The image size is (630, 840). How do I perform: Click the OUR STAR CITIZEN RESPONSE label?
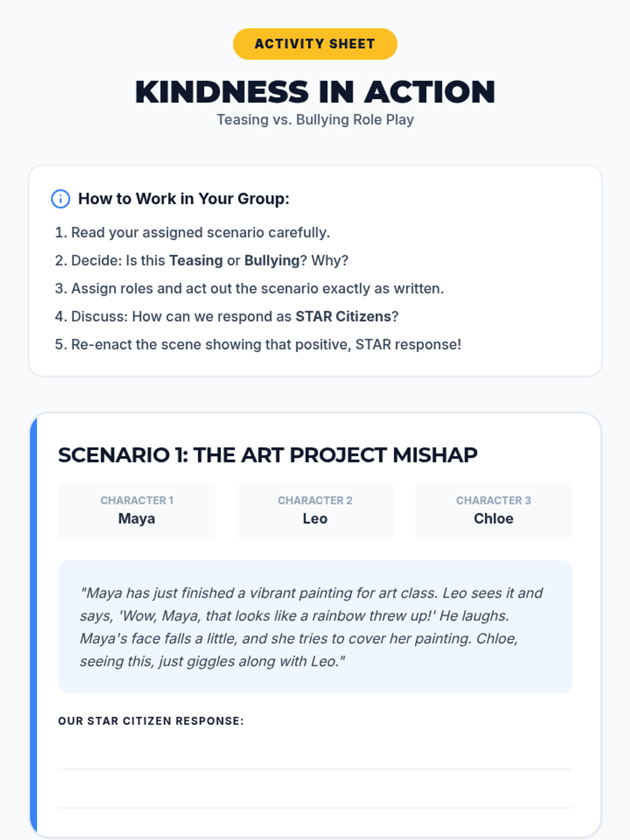coord(151,721)
